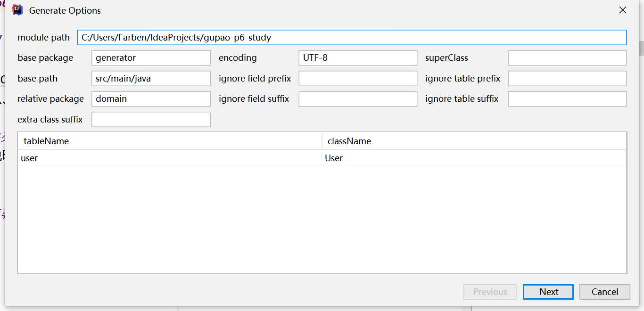This screenshot has height=311, width=644.
Task: Click the encoding UTF-8 field
Action: coord(358,58)
